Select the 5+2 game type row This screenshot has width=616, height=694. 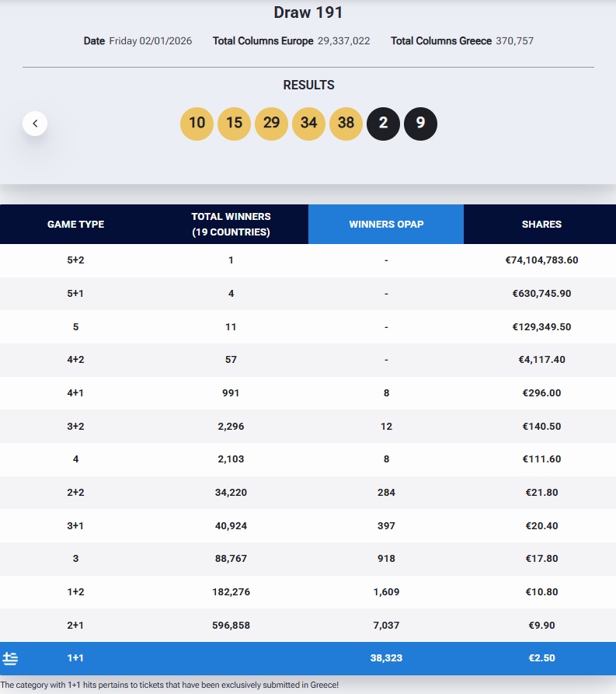75,260
